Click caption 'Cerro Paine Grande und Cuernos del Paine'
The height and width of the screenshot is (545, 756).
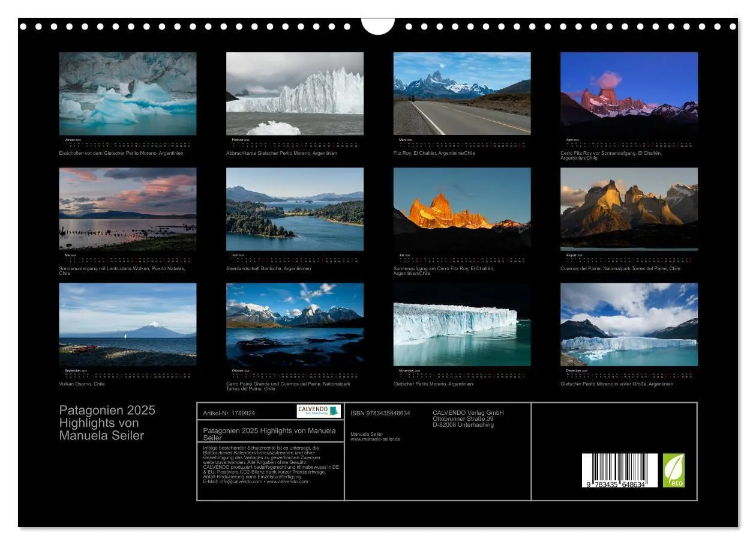click(x=288, y=386)
